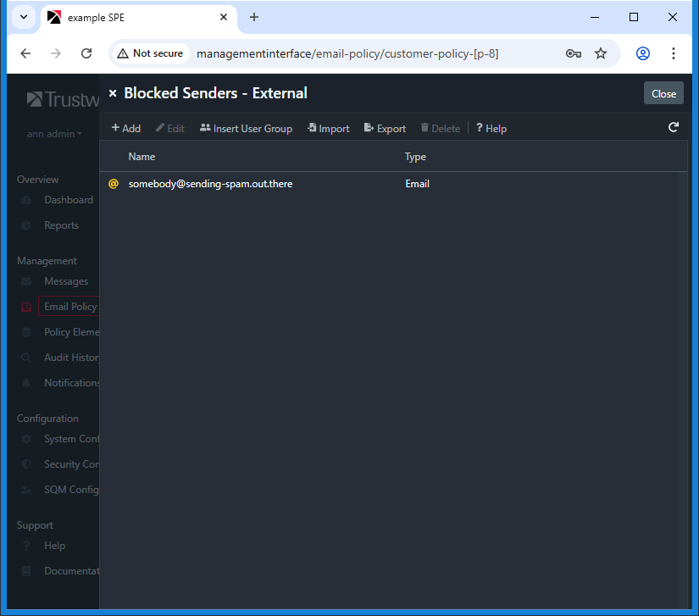Refresh the blocked senders list
Viewport: 699px width, 616px height.
pyautogui.click(x=674, y=128)
